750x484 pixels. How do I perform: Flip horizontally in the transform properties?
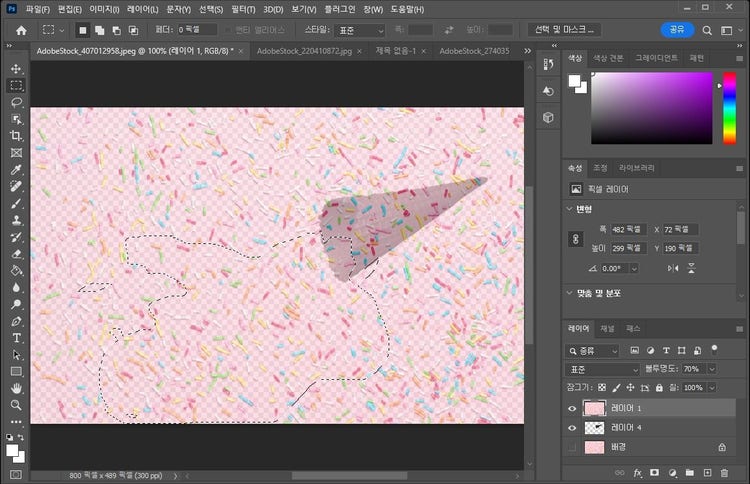click(x=673, y=268)
